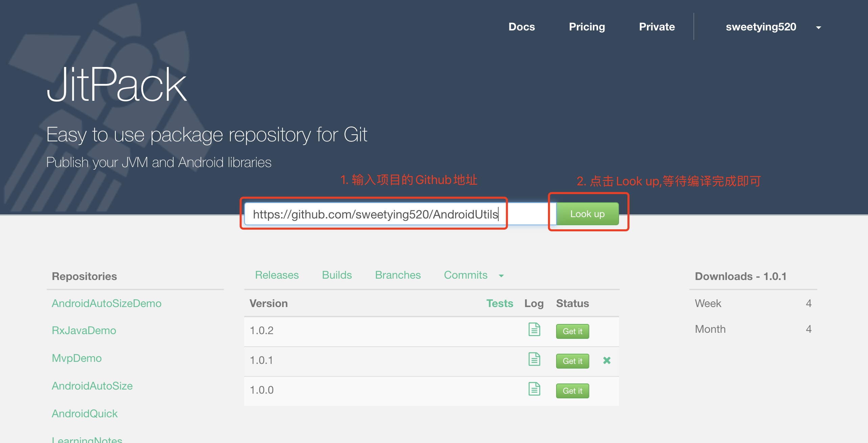Click the Tests column header link

[500, 303]
